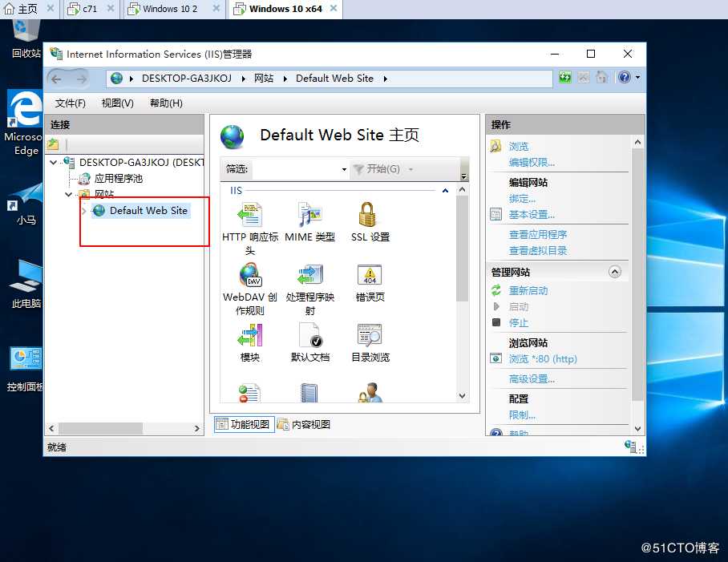Click the back navigation arrow in IIS

click(x=56, y=79)
